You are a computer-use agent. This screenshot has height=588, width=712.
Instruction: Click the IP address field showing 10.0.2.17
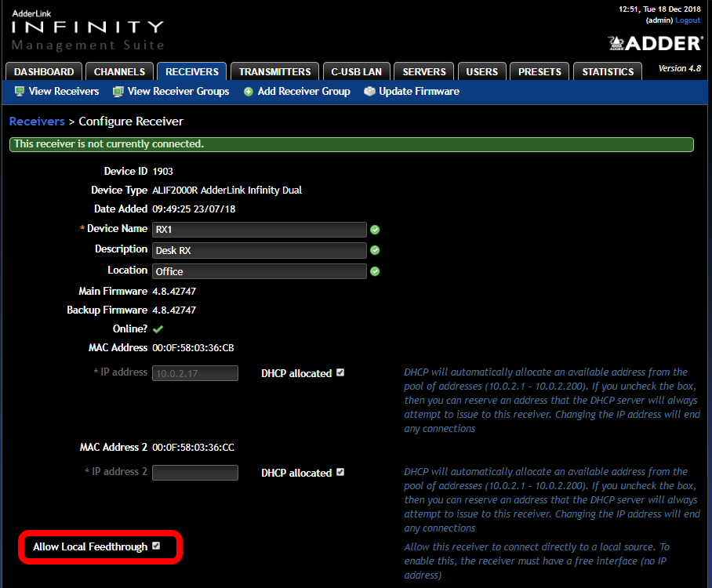pyautogui.click(x=195, y=373)
